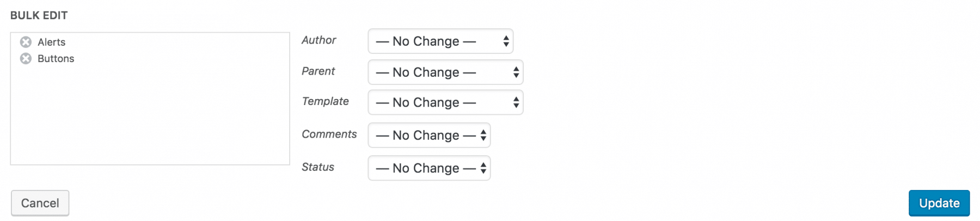This screenshot has height=221, width=980.
Task: Click the Status field label
Action: [317, 167]
